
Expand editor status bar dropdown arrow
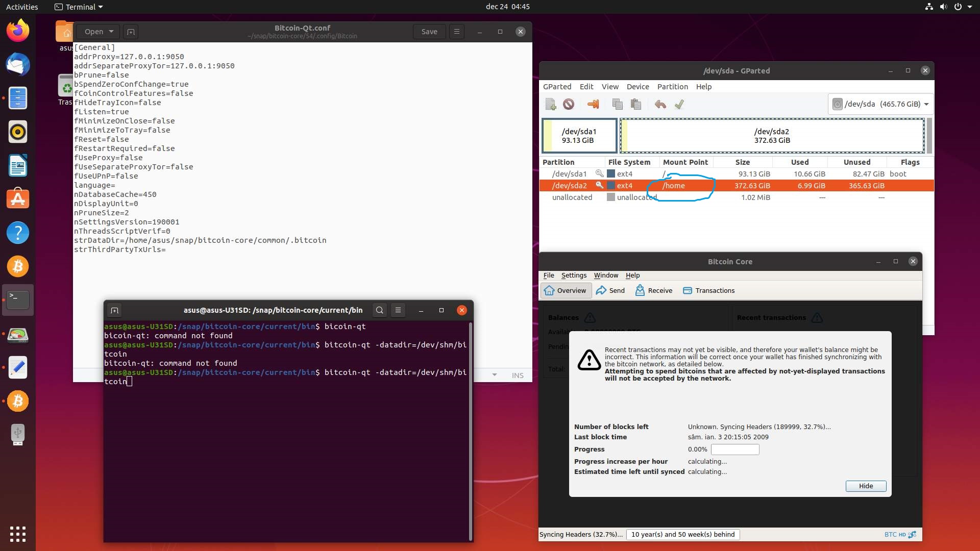pos(494,375)
